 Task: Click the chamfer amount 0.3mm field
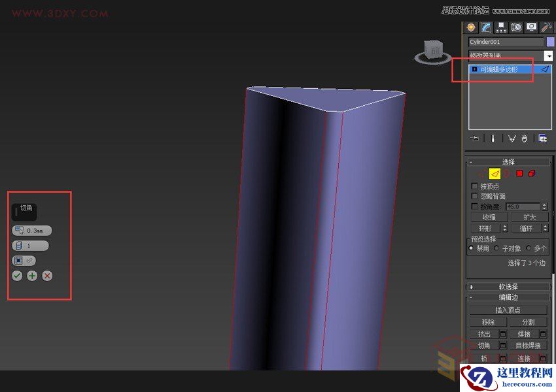36,230
